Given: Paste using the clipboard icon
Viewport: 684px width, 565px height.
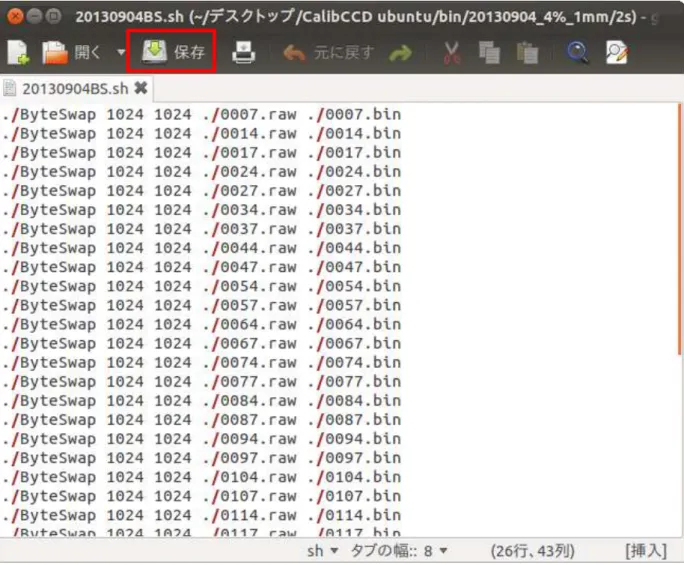Looking at the screenshot, I should [x=527, y=53].
